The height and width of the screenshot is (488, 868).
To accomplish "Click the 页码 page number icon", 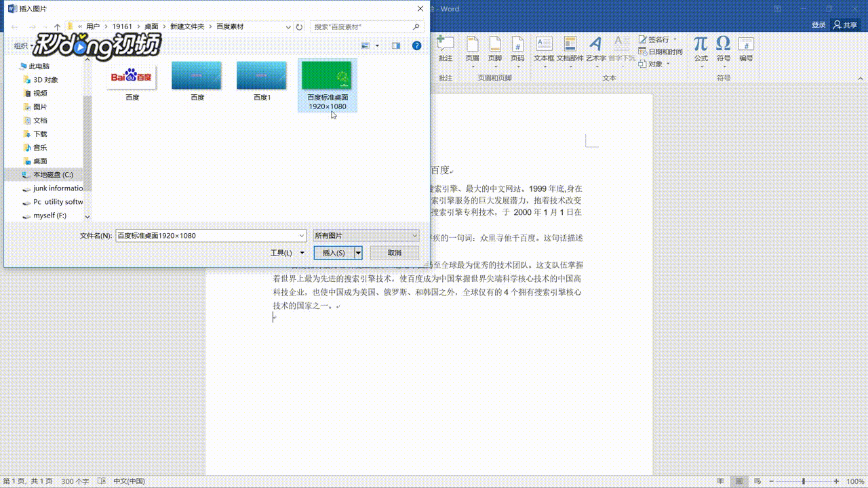I will [x=517, y=48].
